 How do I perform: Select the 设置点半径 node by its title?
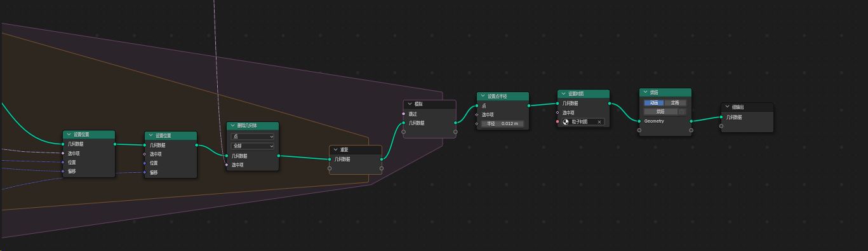[497, 96]
